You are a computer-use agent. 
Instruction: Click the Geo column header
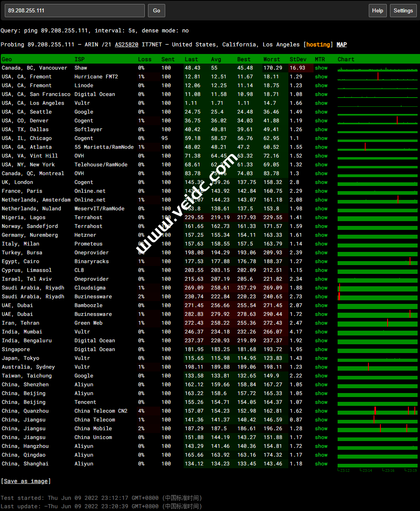7,59
